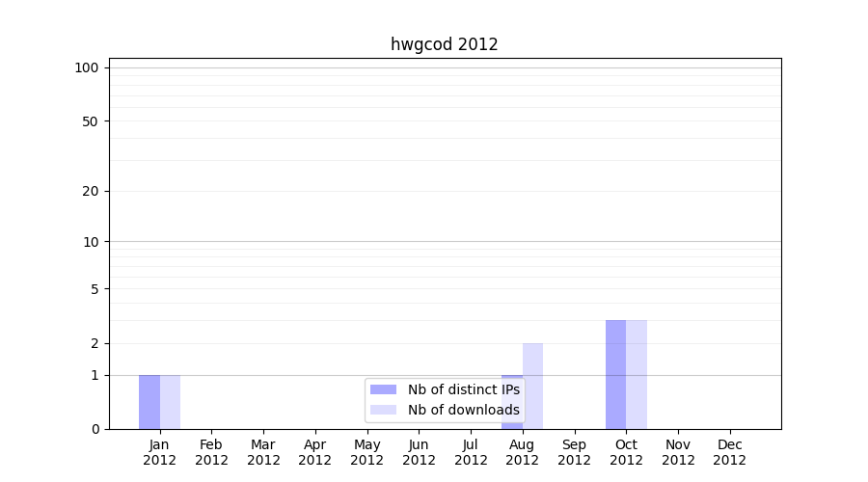Click the Nb of distinct IPs legend swatch
Viewport: 868px width, 482px height.
383,389
